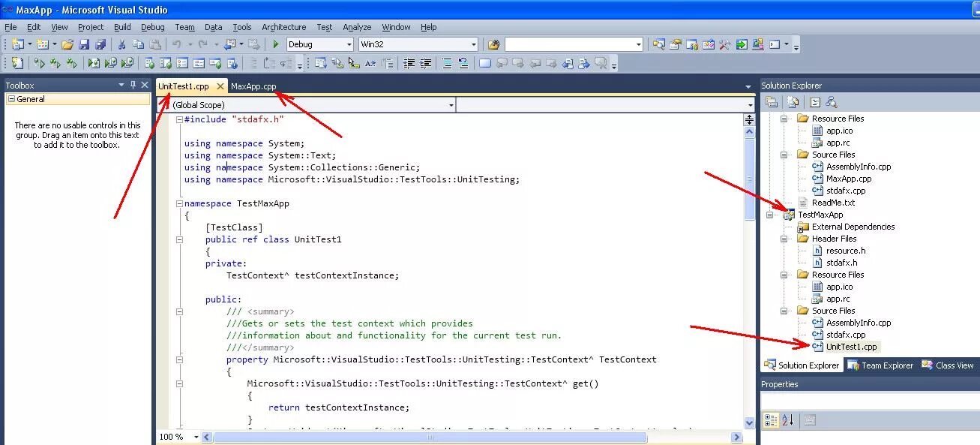This screenshot has width=980, height=445.
Task: Click the Cut scissors icon
Action: (x=121, y=44)
